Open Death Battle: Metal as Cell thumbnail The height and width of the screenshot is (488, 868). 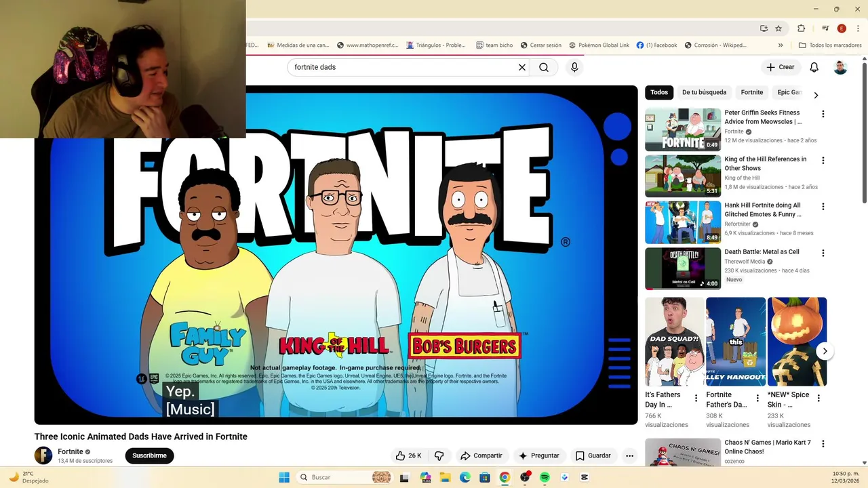[683, 268]
